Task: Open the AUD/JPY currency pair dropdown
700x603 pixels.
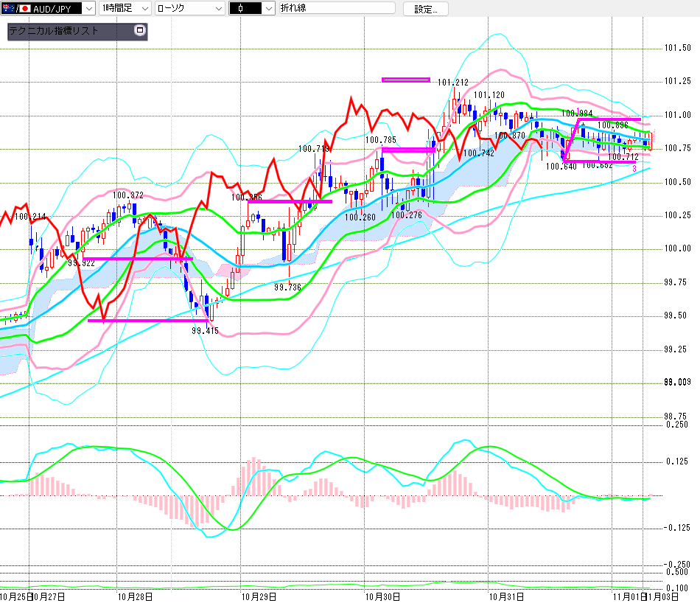Action: [88, 9]
